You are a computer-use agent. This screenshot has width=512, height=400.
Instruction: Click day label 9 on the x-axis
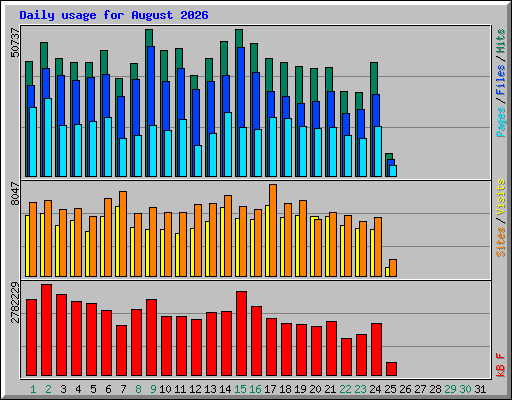(153, 389)
